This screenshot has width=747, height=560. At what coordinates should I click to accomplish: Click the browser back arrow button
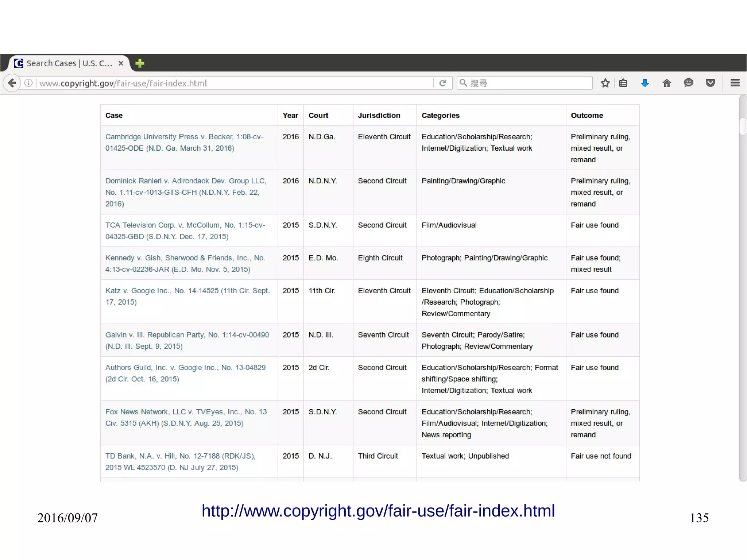12,83
